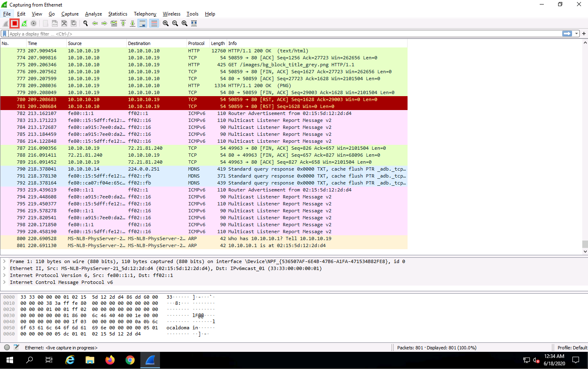Open the Statistics menu

pyautogui.click(x=117, y=14)
